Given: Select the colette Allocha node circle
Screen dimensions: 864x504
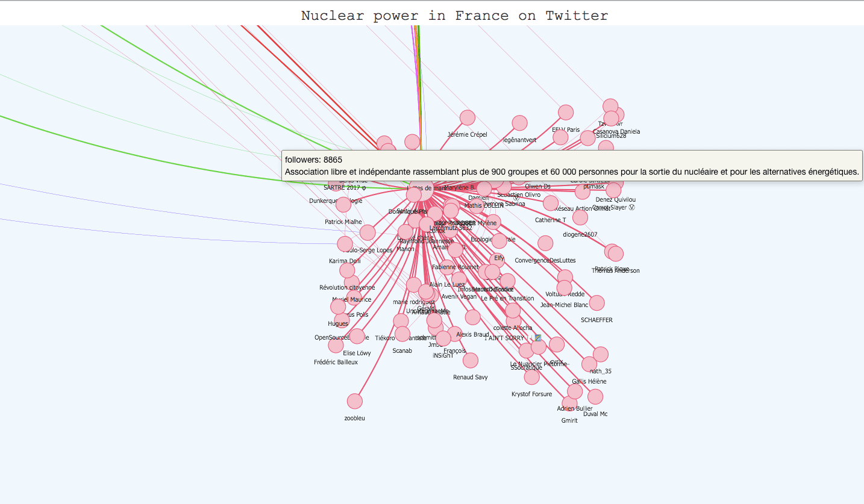Looking at the screenshot, I should [x=513, y=311].
